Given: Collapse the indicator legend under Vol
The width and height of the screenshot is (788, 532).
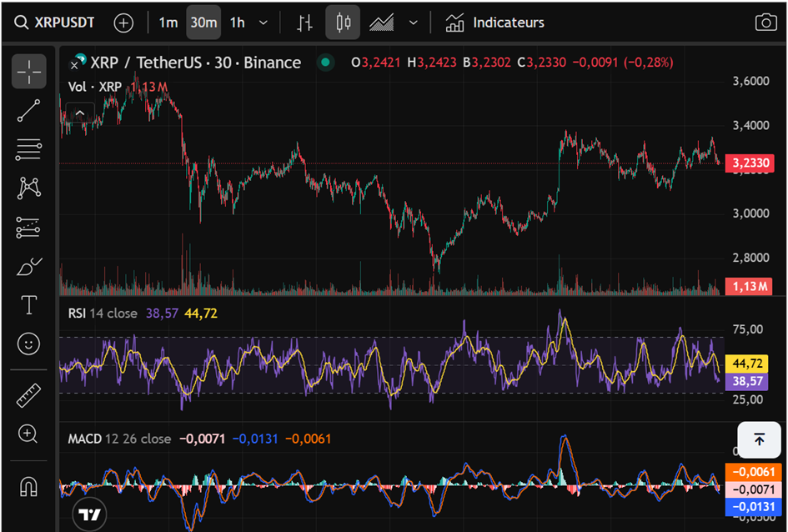Looking at the screenshot, I should click(x=80, y=113).
